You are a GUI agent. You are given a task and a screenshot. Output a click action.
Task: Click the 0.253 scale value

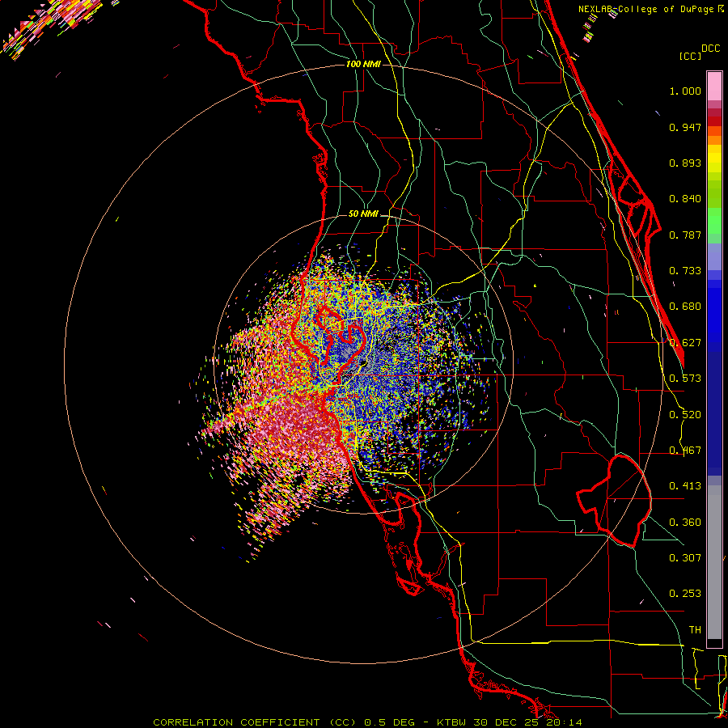point(685,594)
